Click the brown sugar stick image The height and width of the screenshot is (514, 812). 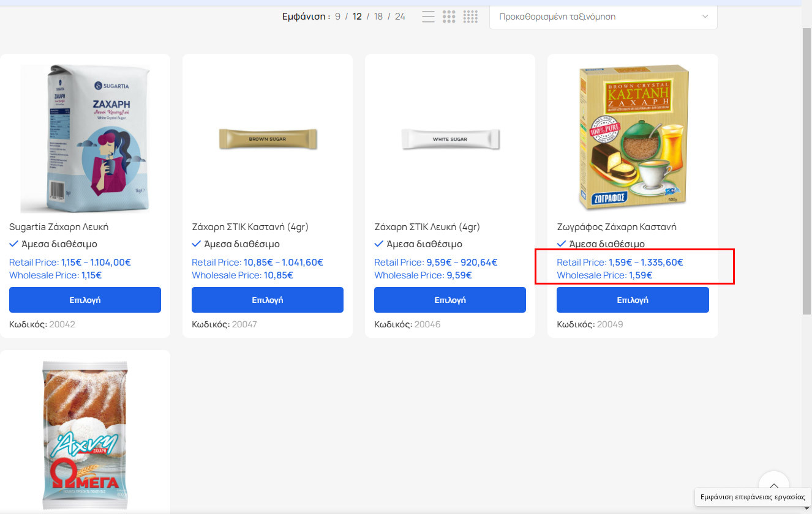click(268, 139)
